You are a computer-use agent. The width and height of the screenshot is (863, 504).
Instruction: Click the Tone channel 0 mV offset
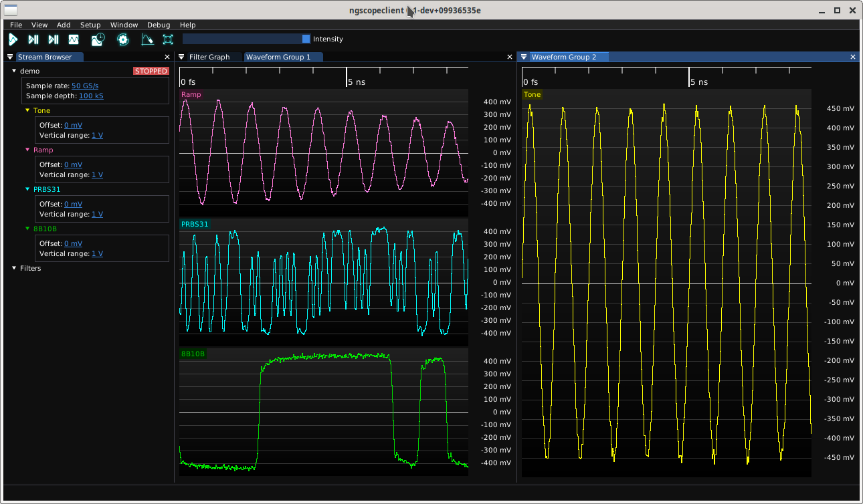73,125
